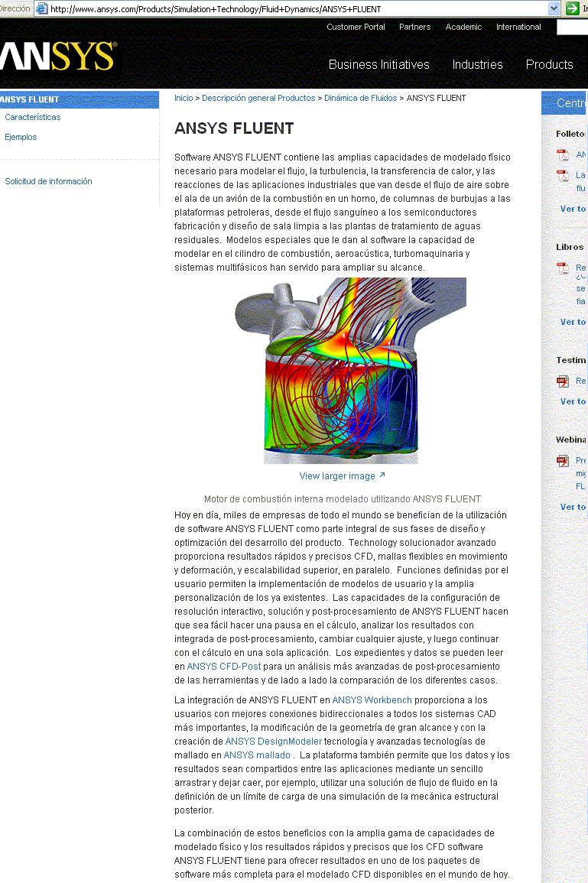
Task: Go to the Inicio breadcrumb
Action: [x=184, y=98]
